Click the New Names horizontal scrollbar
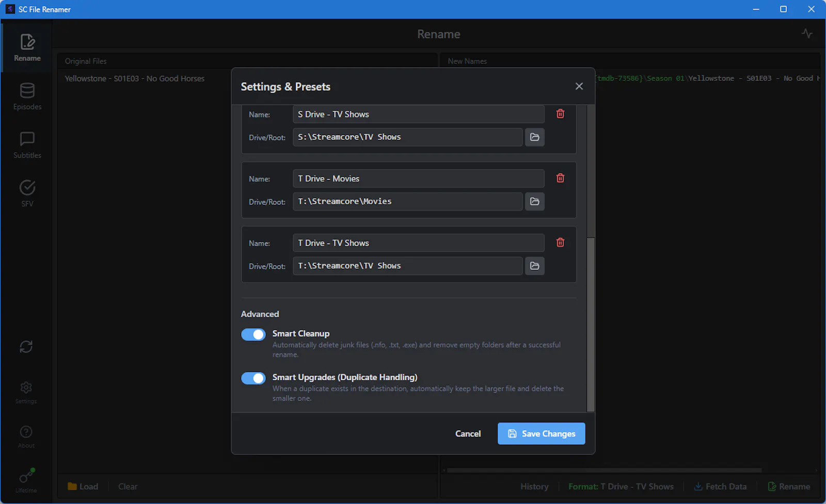Screen dimensions: 826x504 tap(604, 470)
